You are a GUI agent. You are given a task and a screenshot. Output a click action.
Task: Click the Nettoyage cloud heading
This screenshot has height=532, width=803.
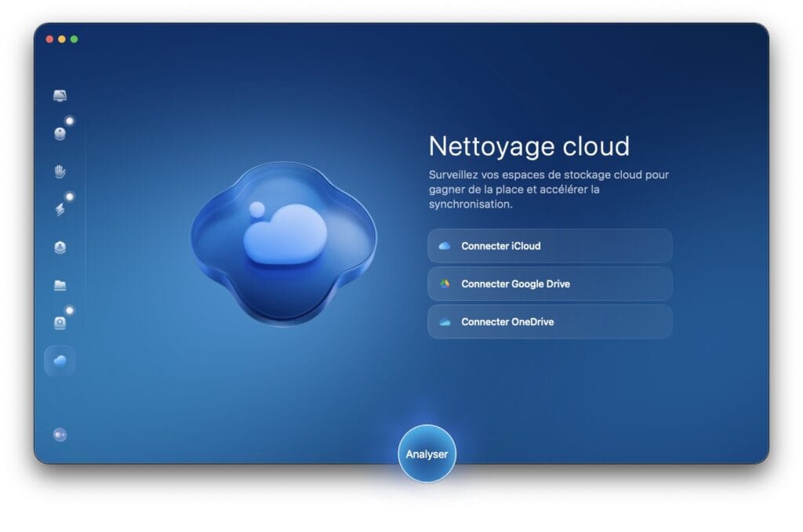529,147
